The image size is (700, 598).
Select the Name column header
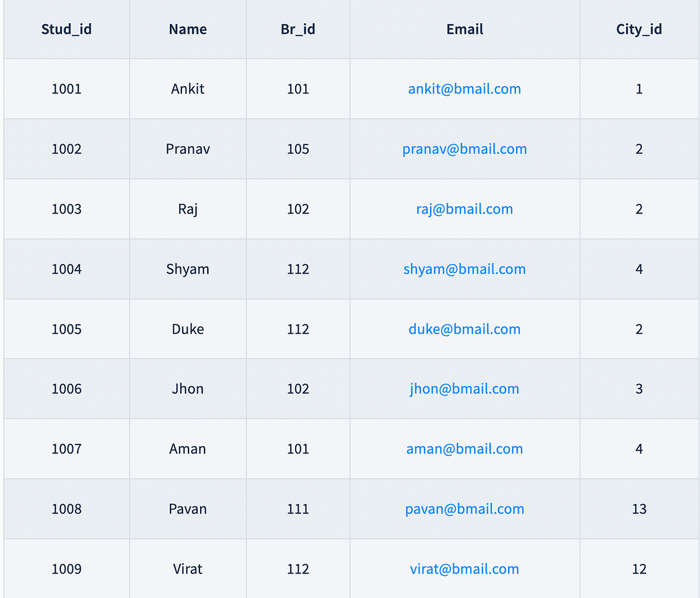187,29
